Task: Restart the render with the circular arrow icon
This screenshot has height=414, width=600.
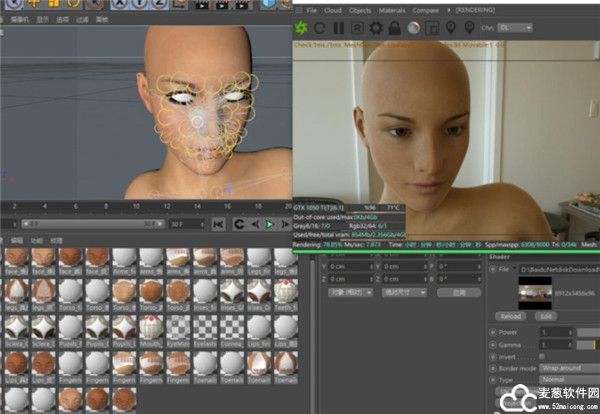Action: [320, 27]
